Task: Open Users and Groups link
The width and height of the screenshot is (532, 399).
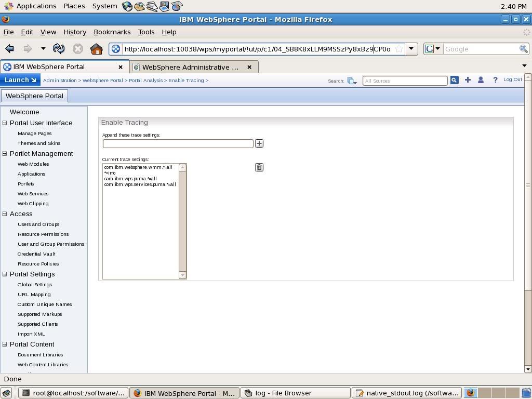Action: [38, 224]
